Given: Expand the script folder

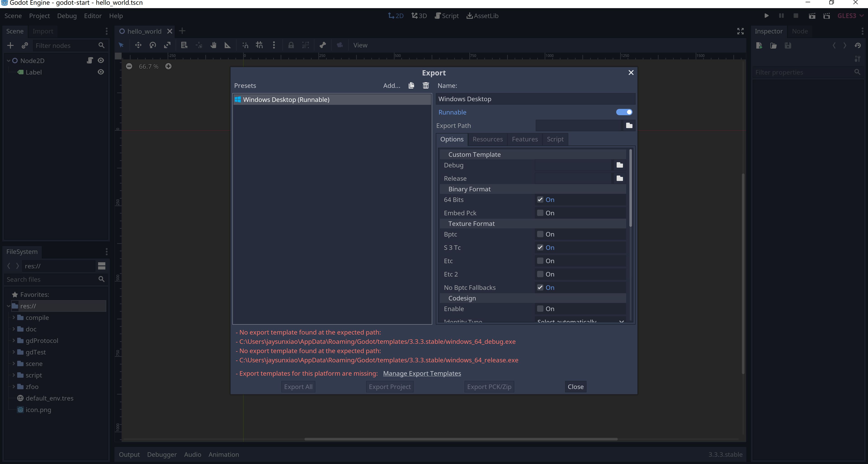Looking at the screenshot, I should 14,375.
